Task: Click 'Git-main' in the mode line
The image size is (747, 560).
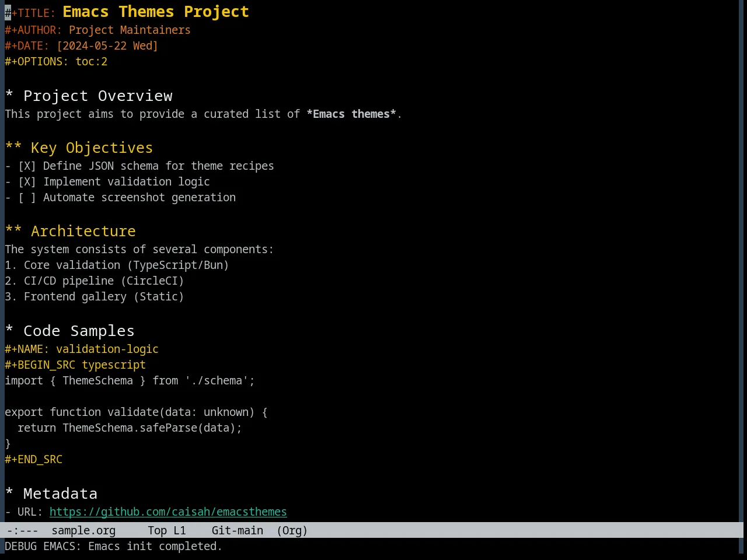Action: coord(238,531)
